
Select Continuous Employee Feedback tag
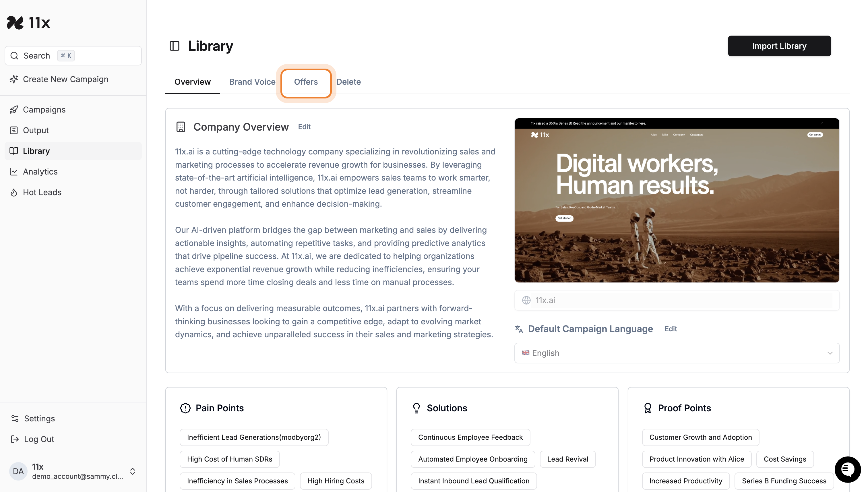(470, 437)
